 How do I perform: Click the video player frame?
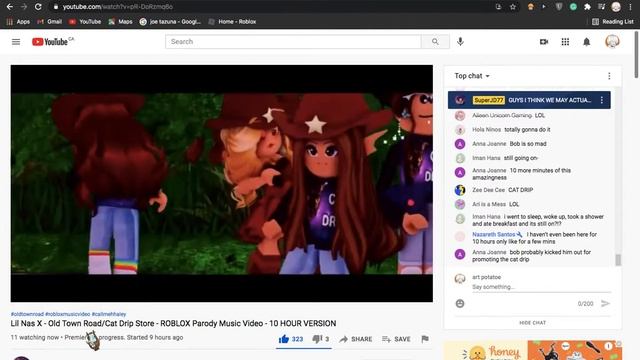coord(222,183)
